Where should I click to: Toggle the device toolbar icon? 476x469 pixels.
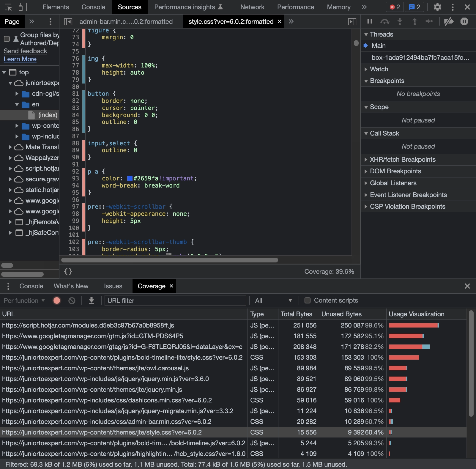point(23,7)
